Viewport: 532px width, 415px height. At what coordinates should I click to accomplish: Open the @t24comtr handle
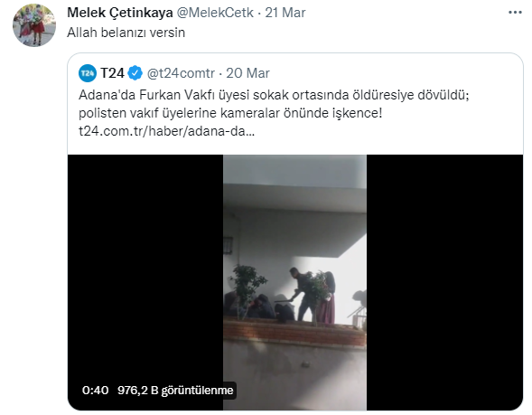(x=181, y=73)
